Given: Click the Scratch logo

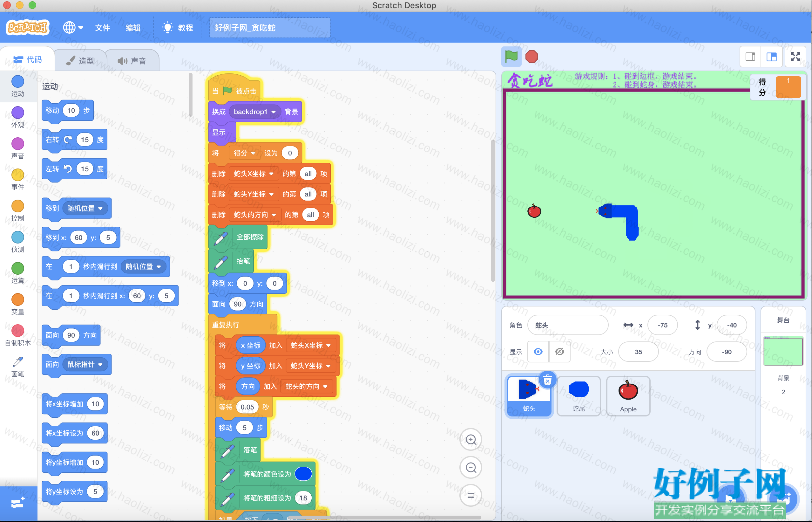Looking at the screenshot, I should 28,27.
